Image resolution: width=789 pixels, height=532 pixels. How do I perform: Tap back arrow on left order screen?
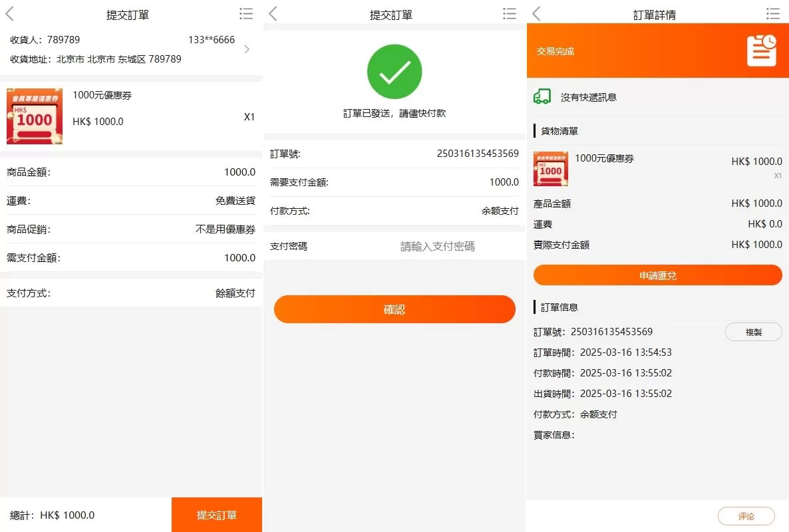pyautogui.click(x=10, y=14)
